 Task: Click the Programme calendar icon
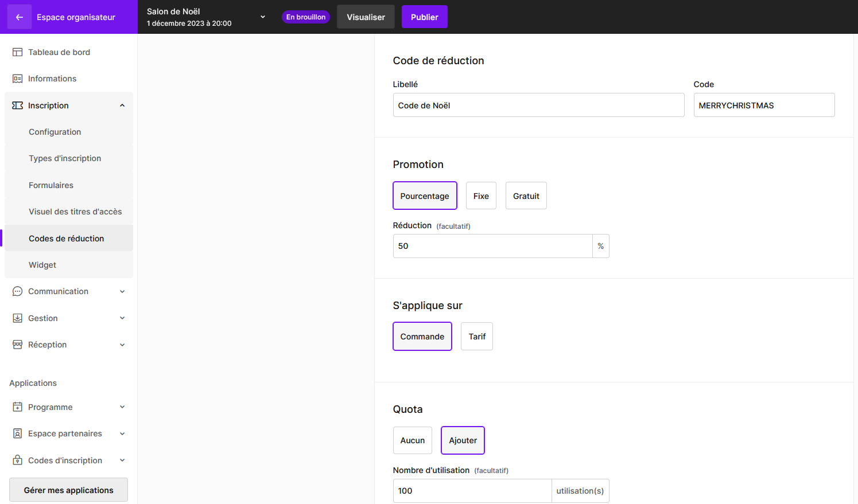click(x=18, y=407)
